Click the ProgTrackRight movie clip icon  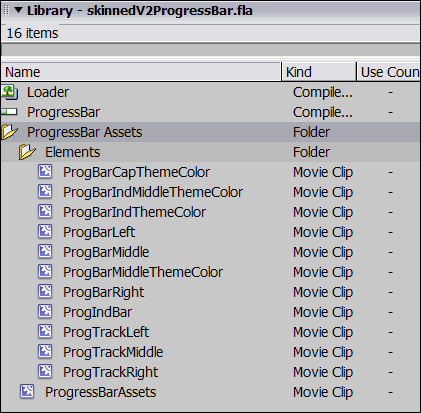tap(45, 372)
